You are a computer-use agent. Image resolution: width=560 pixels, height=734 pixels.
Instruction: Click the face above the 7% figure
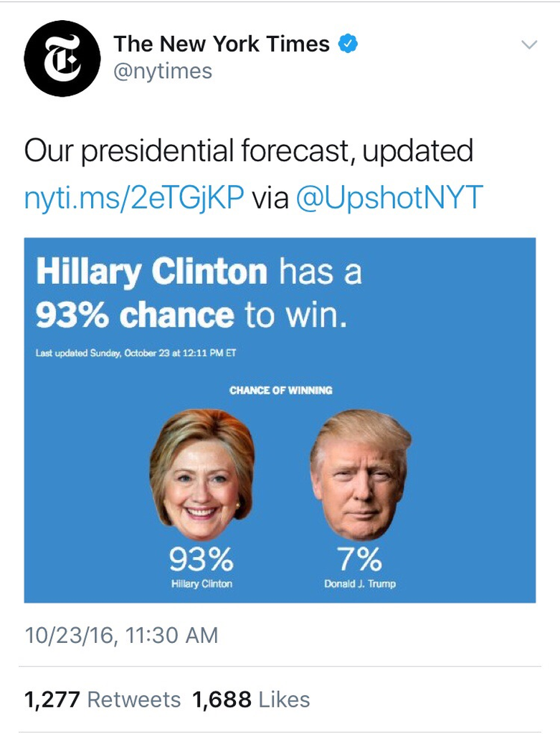tap(360, 473)
